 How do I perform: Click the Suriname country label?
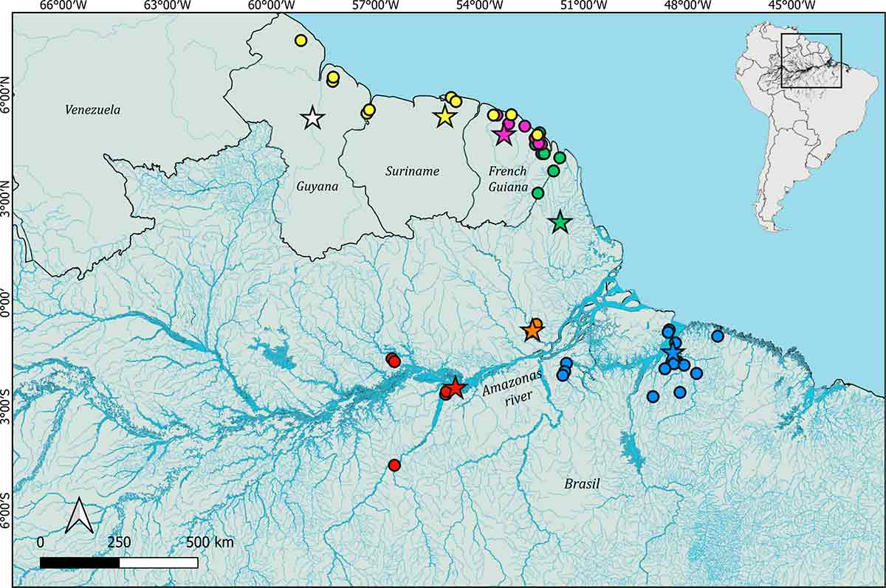[x=412, y=171]
